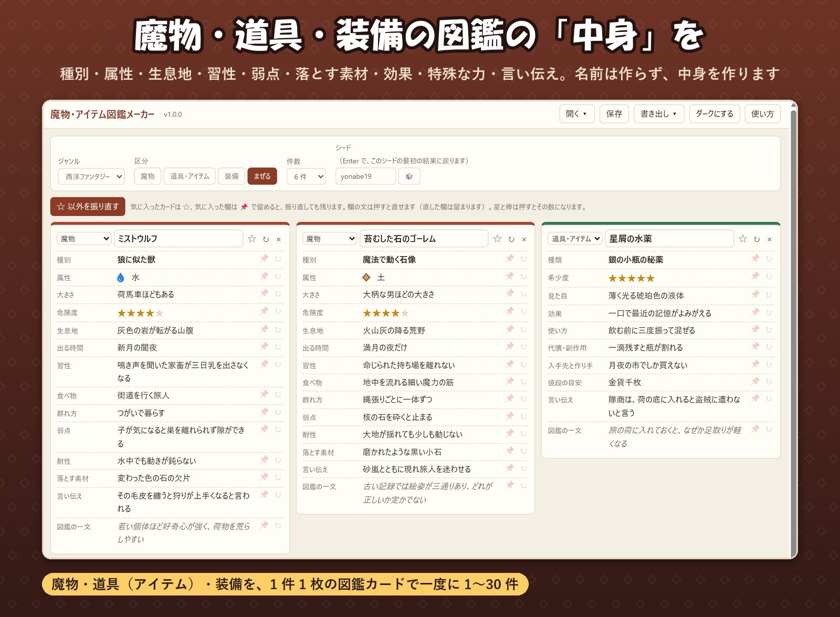Image resolution: width=840 pixels, height=617 pixels.
Task: Reroll the 苔むした石のゴーレム card
Action: click(x=511, y=239)
